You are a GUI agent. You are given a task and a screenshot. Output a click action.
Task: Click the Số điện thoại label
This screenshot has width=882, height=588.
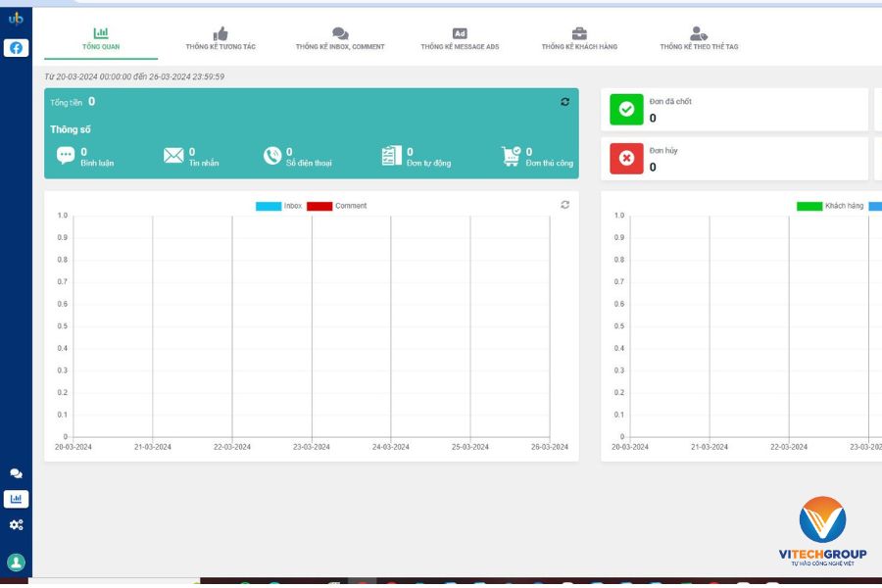309,163
